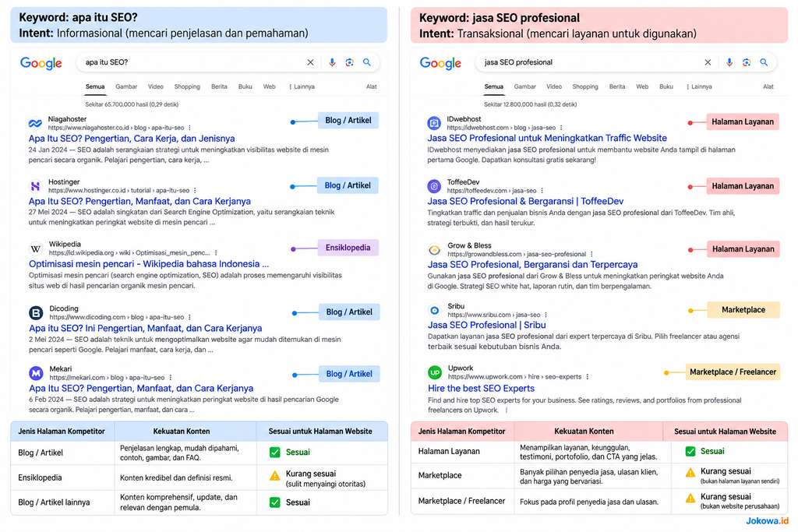Clear the 'jasa SEO profesional' search query
Screen dimensions: 798x532
pyautogui.click(x=708, y=62)
